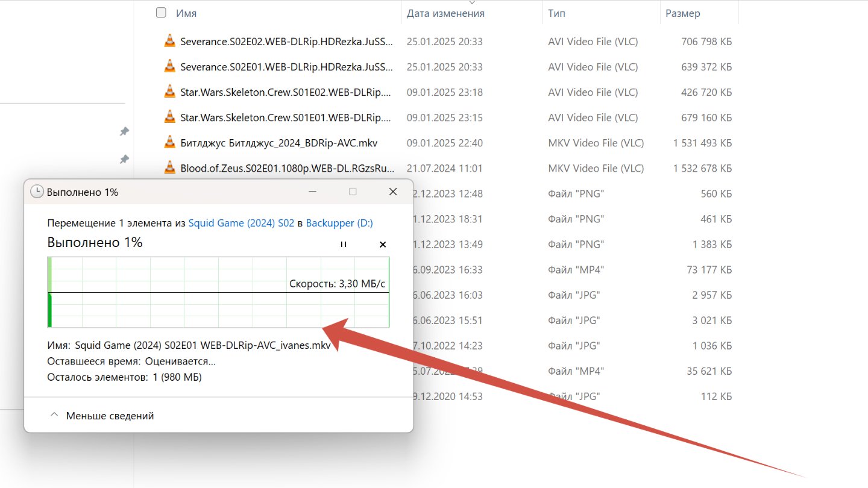
Task: Click VLC icon of Skeleton.Crew.S01E02 file
Action: click(170, 92)
